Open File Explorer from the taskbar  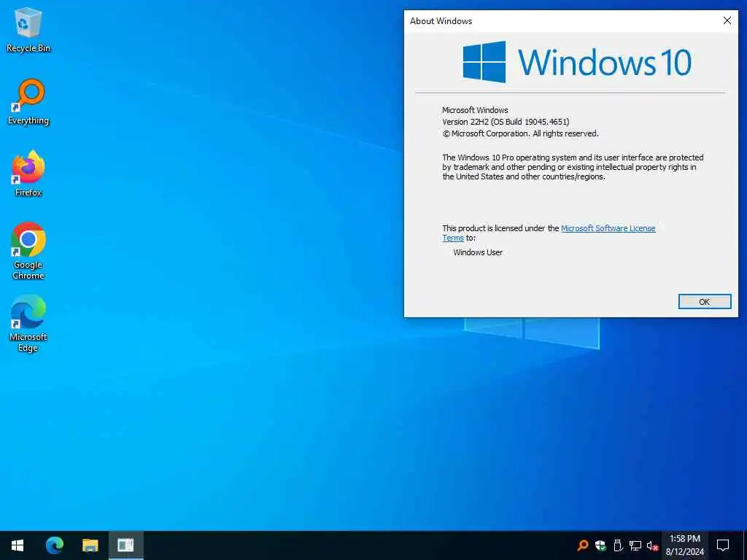[x=90, y=545]
